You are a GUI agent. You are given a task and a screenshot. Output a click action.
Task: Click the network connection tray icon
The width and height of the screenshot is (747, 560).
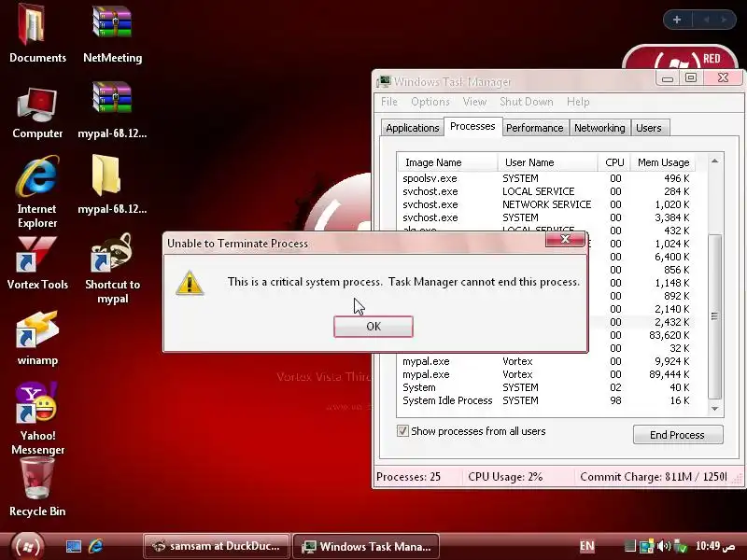pyautogui.click(x=646, y=546)
